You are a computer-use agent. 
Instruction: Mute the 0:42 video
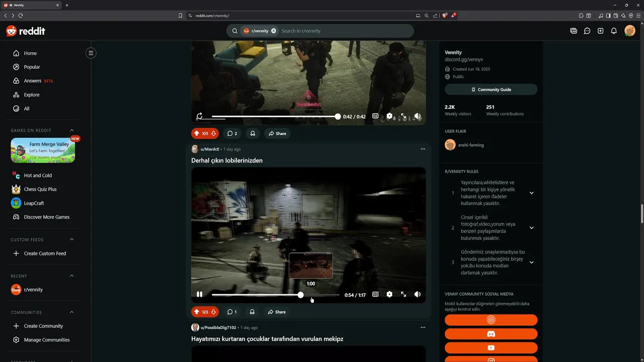tap(418, 116)
